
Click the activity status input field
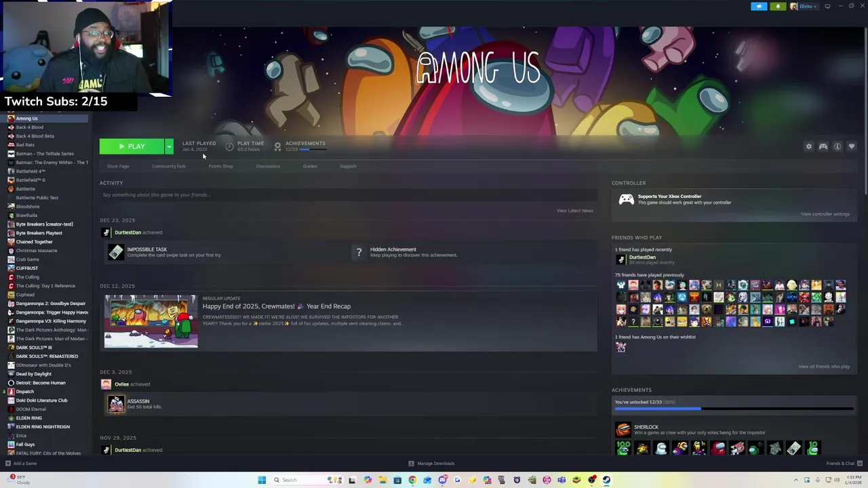[347, 195]
